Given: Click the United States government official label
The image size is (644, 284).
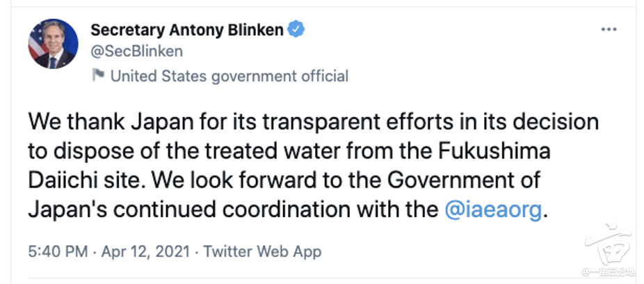Looking at the screenshot, I should click(230, 76).
